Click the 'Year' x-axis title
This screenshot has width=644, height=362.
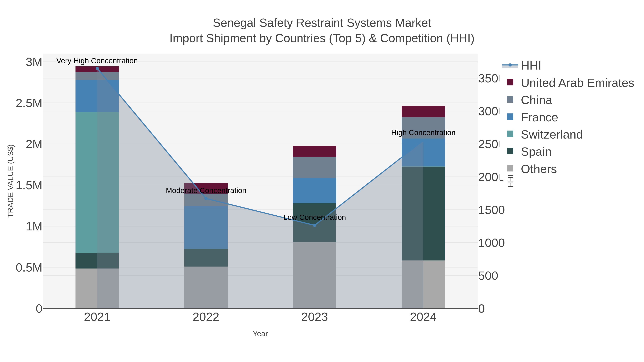pyautogui.click(x=260, y=334)
